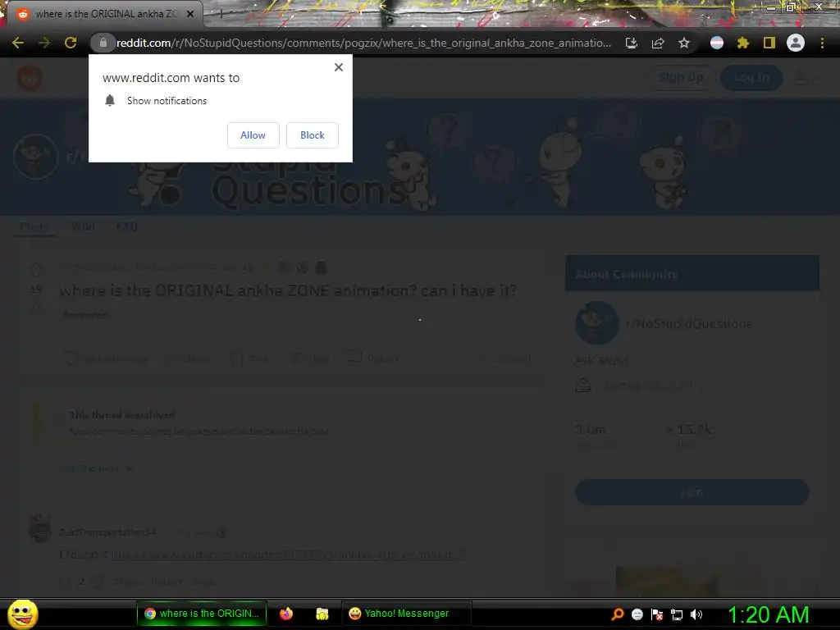
Task: Open the Reddit home logo
Action: coord(30,78)
